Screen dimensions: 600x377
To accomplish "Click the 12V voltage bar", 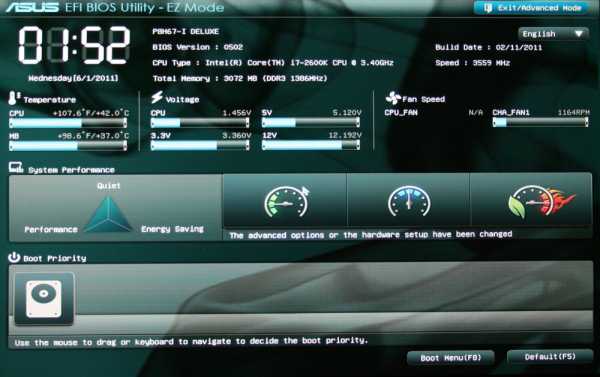I will 311,145.
